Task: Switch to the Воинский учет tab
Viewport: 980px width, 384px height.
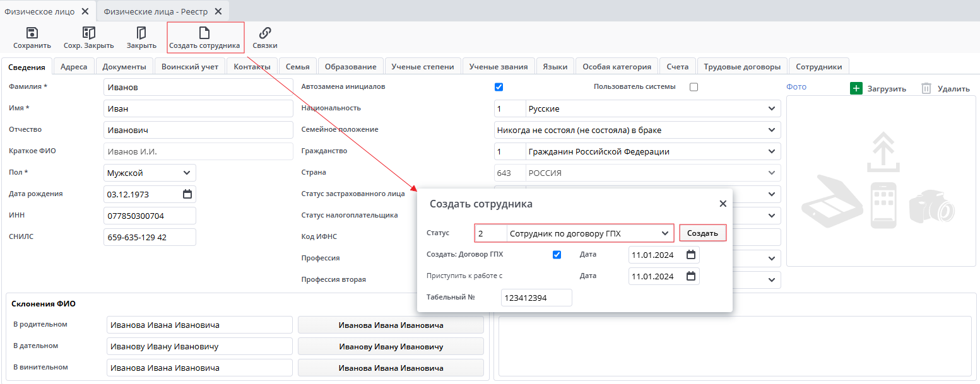Action: click(190, 66)
